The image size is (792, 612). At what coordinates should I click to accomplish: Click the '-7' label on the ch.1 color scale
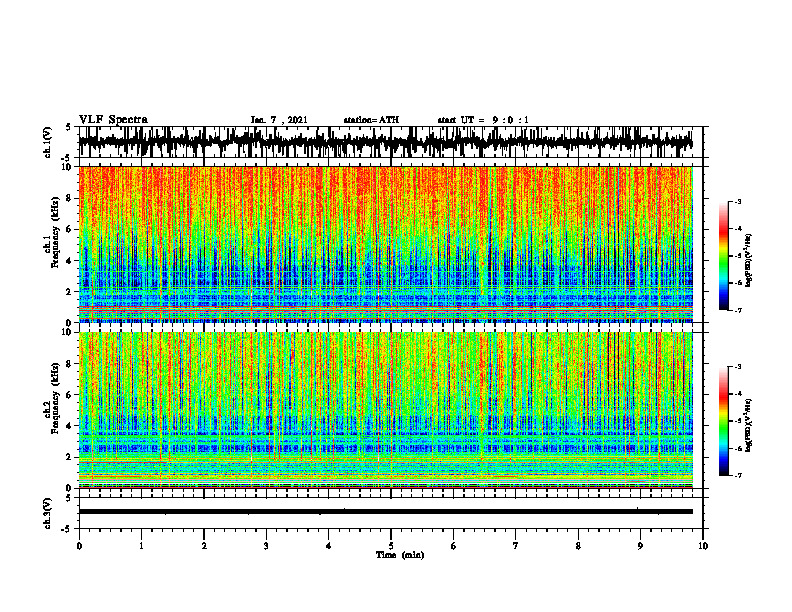(x=738, y=310)
